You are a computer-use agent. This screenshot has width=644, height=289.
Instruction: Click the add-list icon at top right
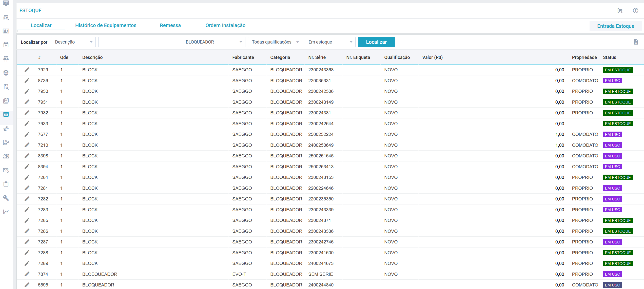pyautogui.click(x=620, y=11)
